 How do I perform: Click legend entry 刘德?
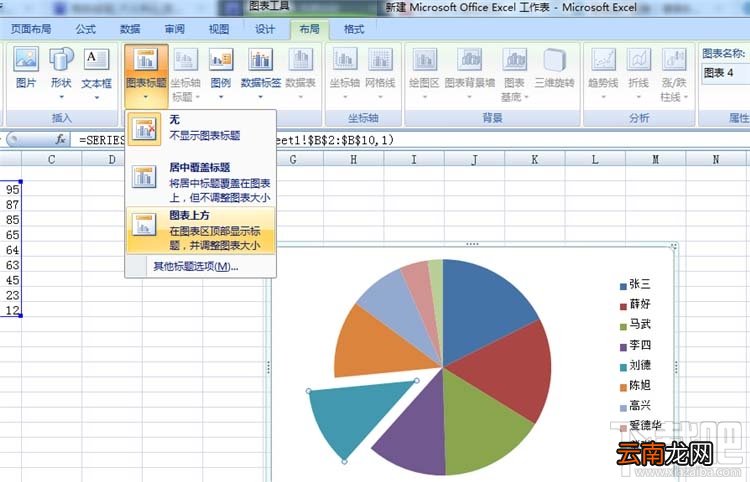635,365
